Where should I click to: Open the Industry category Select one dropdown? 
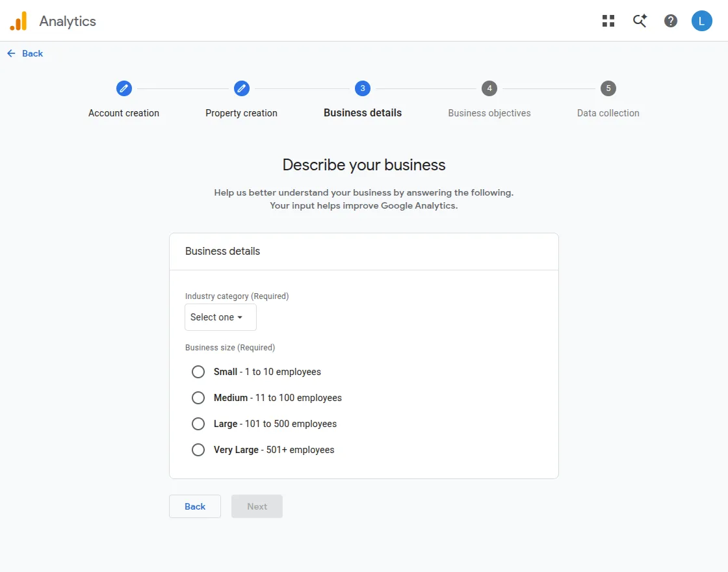(220, 317)
